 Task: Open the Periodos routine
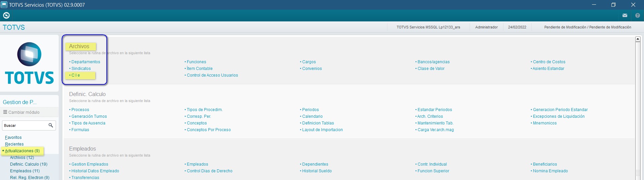[311, 110]
